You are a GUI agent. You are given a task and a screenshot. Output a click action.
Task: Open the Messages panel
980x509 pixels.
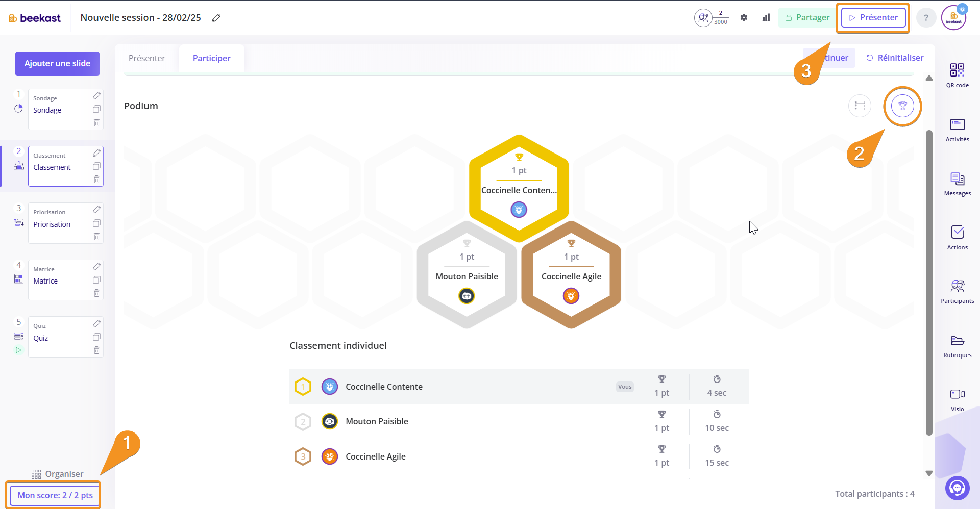coord(957,184)
